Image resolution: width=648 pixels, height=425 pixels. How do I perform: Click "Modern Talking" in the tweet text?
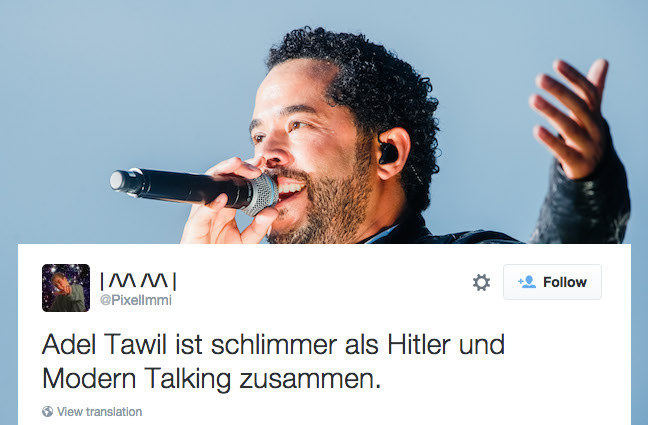pos(136,379)
